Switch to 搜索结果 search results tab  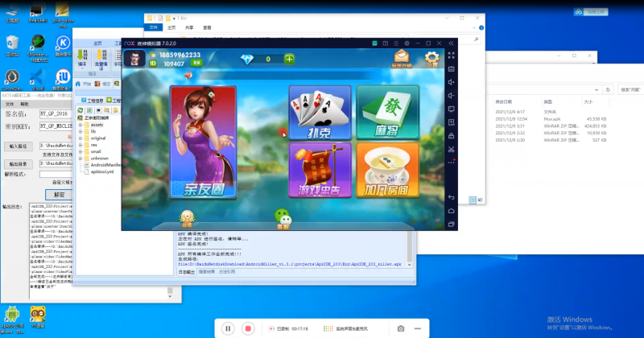207,272
